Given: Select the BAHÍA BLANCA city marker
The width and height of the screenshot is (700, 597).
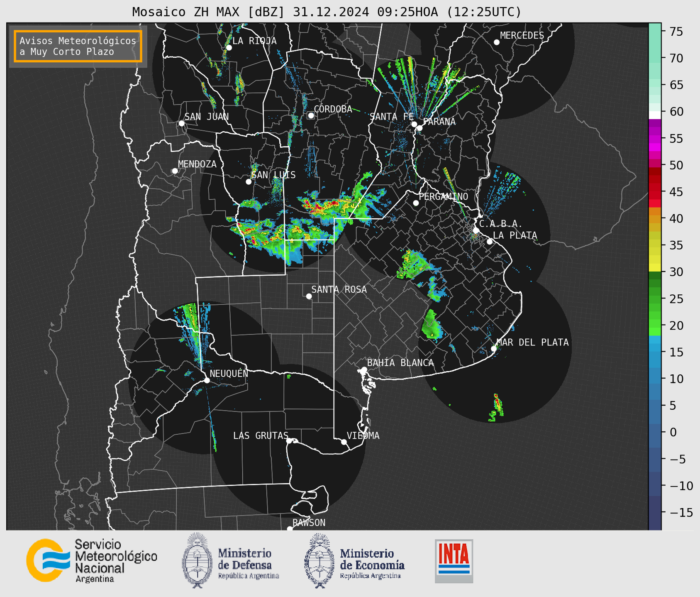Looking at the screenshot, I should click(x=364, y=369).
